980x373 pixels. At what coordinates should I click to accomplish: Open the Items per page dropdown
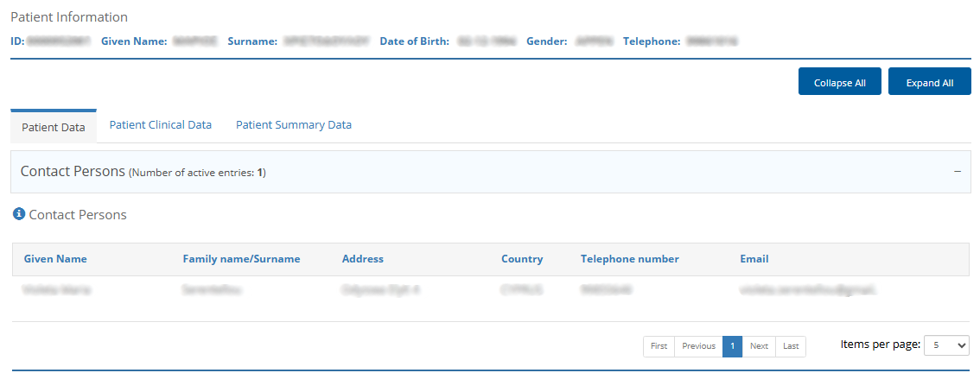pyautogui.click(x=946, y=345)
